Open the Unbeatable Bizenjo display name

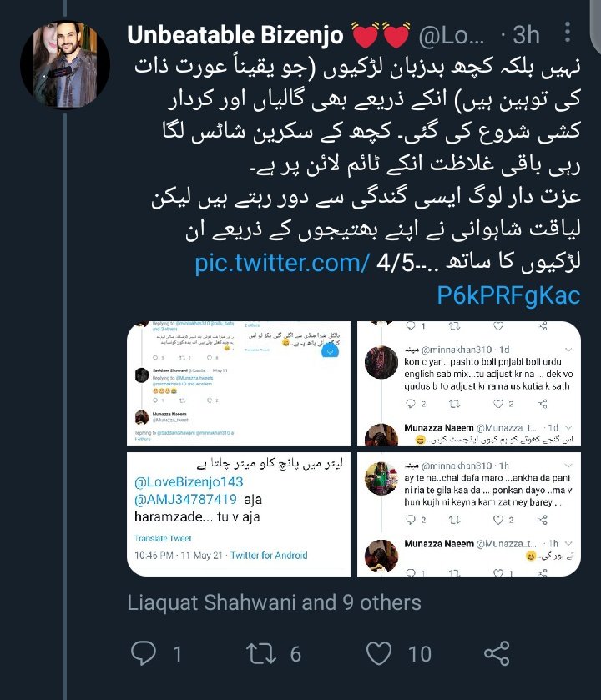pyautogui.click(x=235, y=35)
